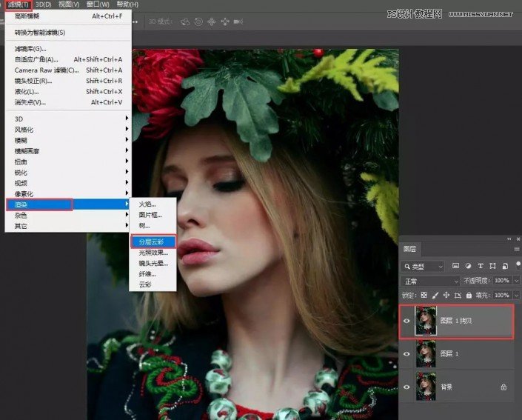Lock image pixels brush icon
Screen dimensions: 522x420
click(x=435, y=295)
